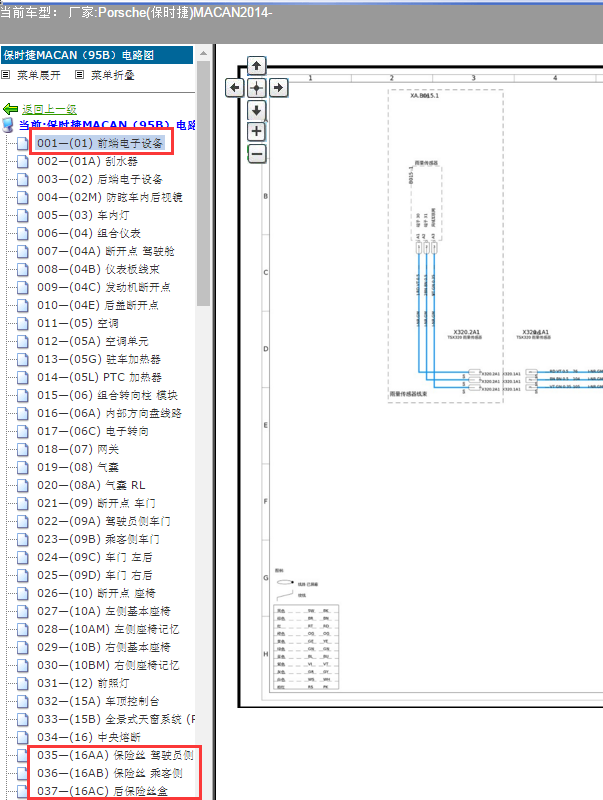Click the 返回上一级 link

[49, 109]
